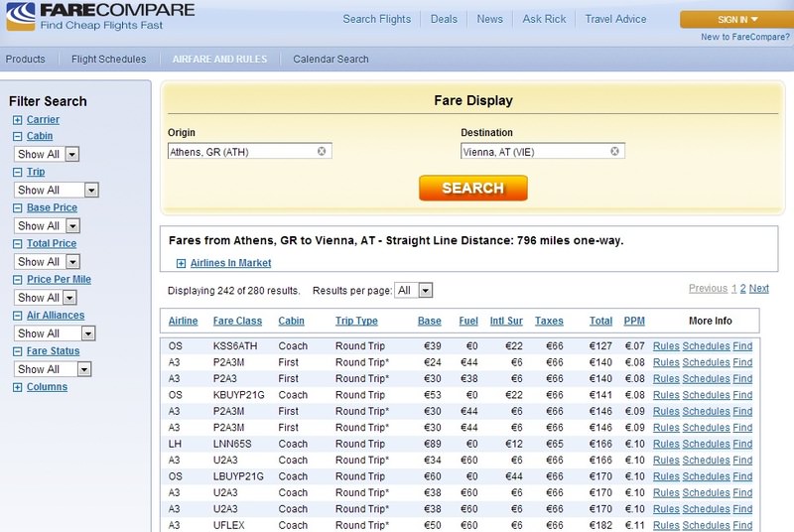Sort results by Fare Class column
This screenshot has width=794, height=532.
237,321
